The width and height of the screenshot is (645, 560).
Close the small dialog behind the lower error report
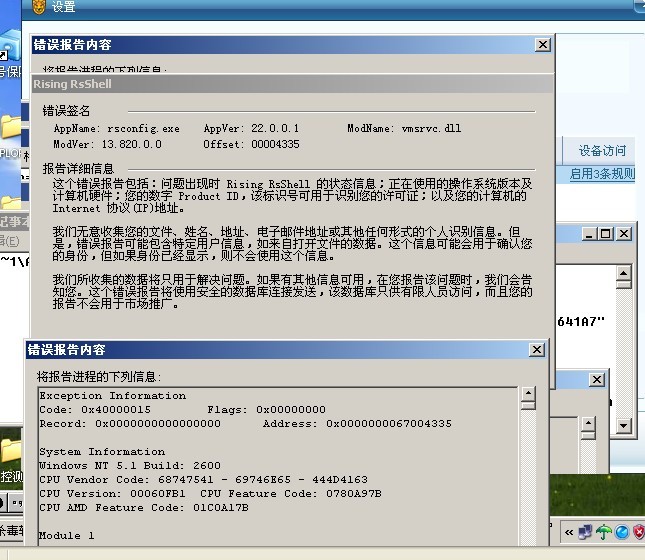click(x=596, y=379)
